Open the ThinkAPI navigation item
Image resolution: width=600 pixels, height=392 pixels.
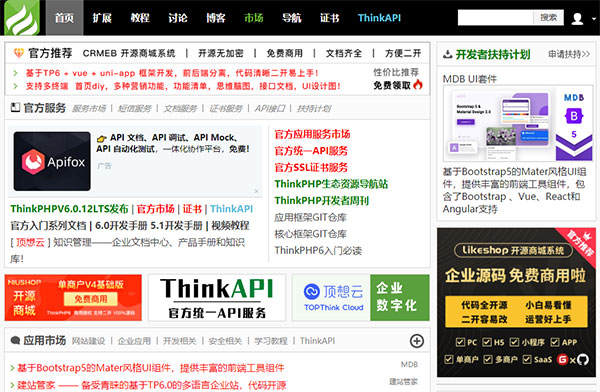click(x=379, y=18)
